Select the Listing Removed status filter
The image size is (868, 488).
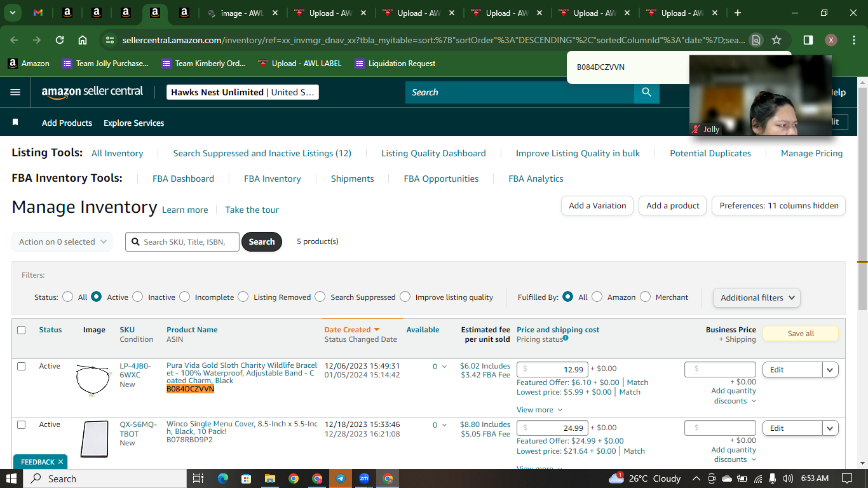tap(243, 296)
